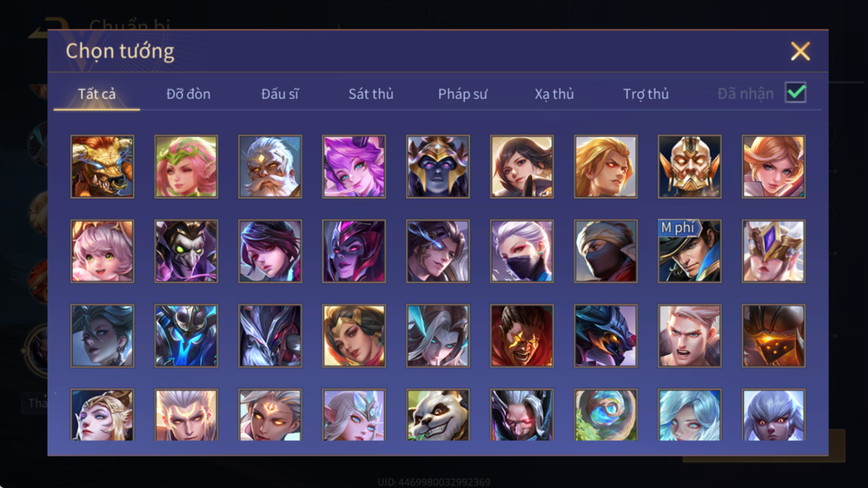The height and width of the screenshot is (488, 868).
Task: Filter heroes by 'Xạ thủ'
Action: click(x=554, y=94)
